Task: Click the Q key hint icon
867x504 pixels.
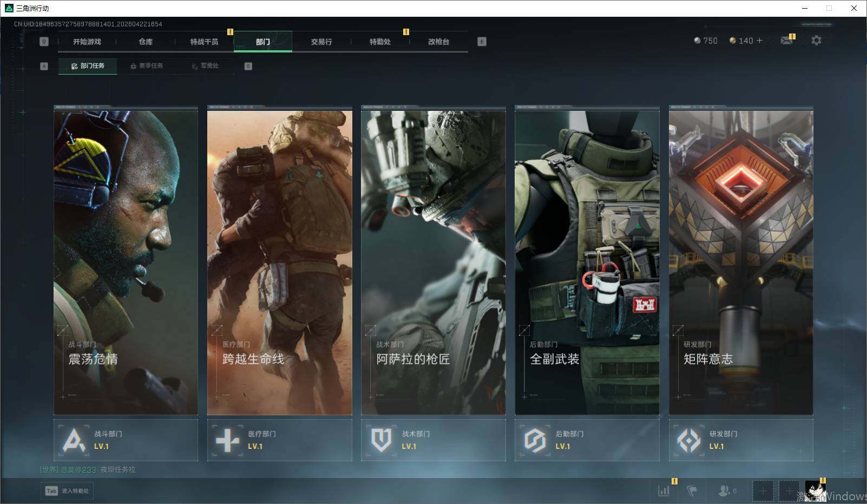Action: tap(44, 42)
